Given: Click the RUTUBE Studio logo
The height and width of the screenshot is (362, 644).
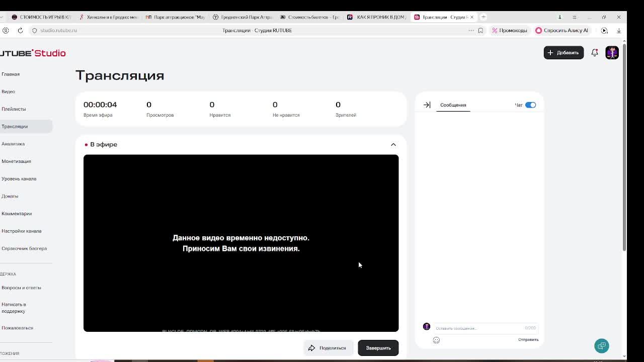Looking at the screenshot, I should pyautogui.click(x=33, y=53).
